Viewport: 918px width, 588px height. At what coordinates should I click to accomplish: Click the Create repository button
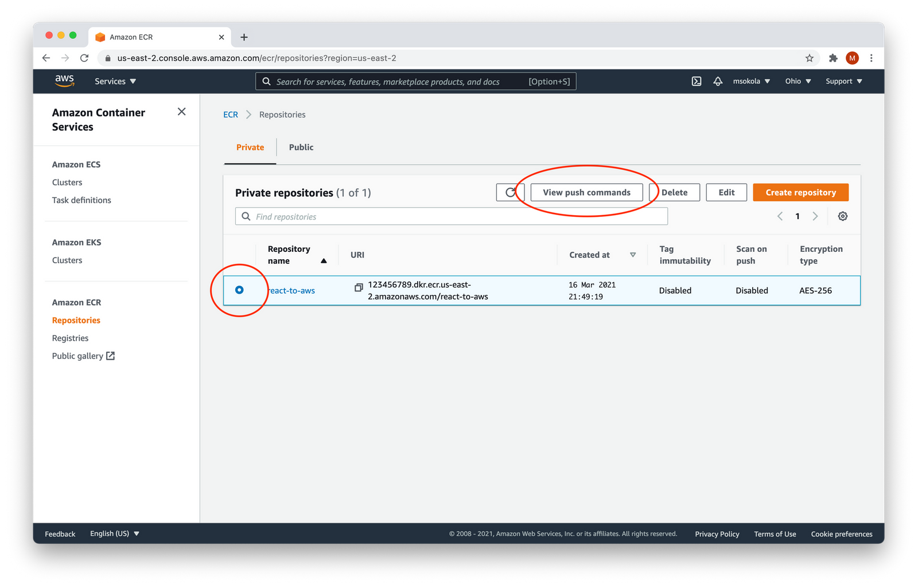point(800,193)
